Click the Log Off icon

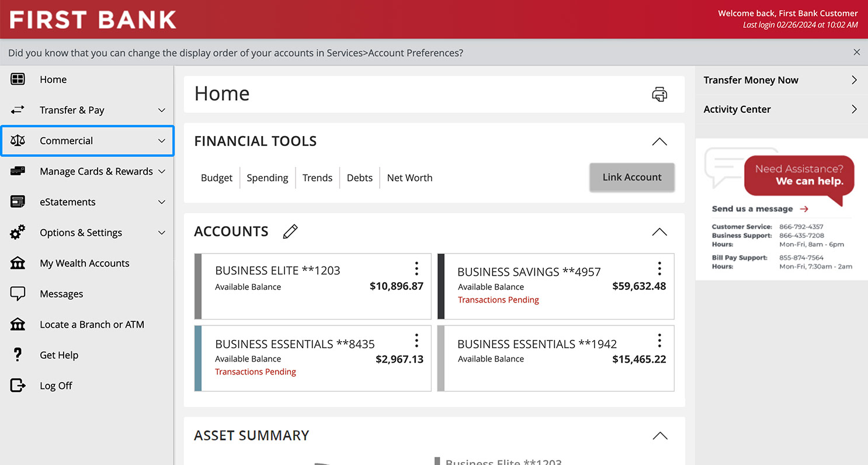(18, 385)
